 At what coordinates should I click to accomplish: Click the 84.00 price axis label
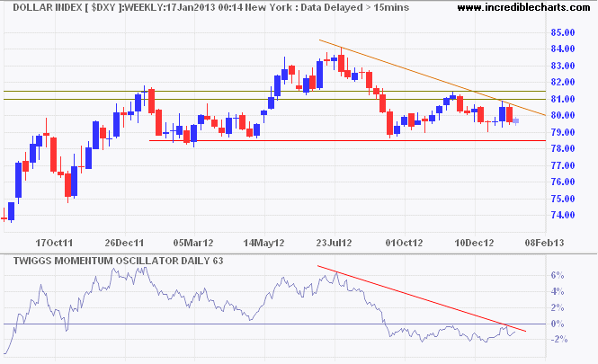[563, 49]
